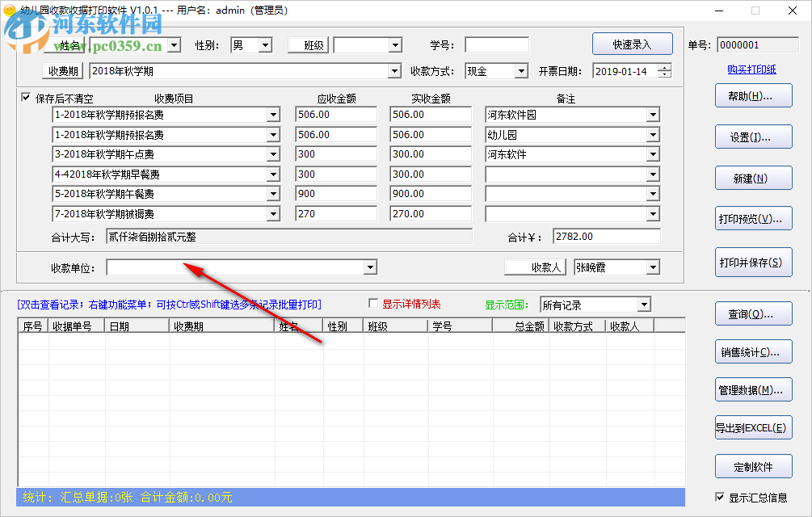
Task: Click status text 汇总单据:0张 合计金额:0.00元
Action: 146,498
